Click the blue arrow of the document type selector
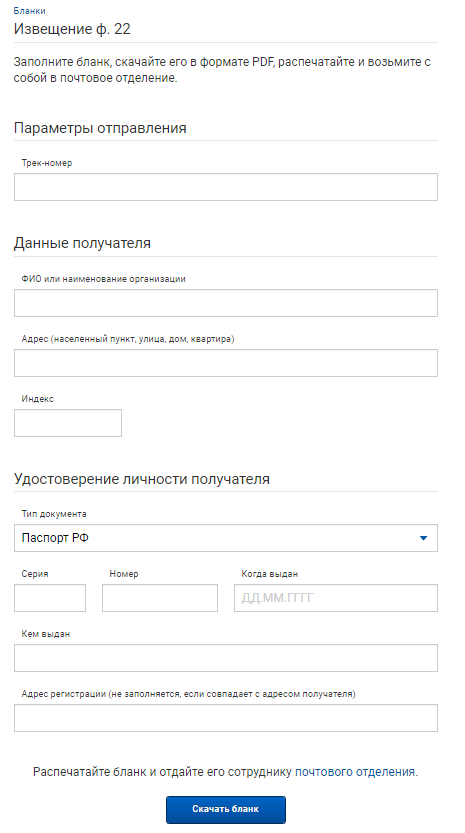465x833 pixels. (x=424, y=538)
